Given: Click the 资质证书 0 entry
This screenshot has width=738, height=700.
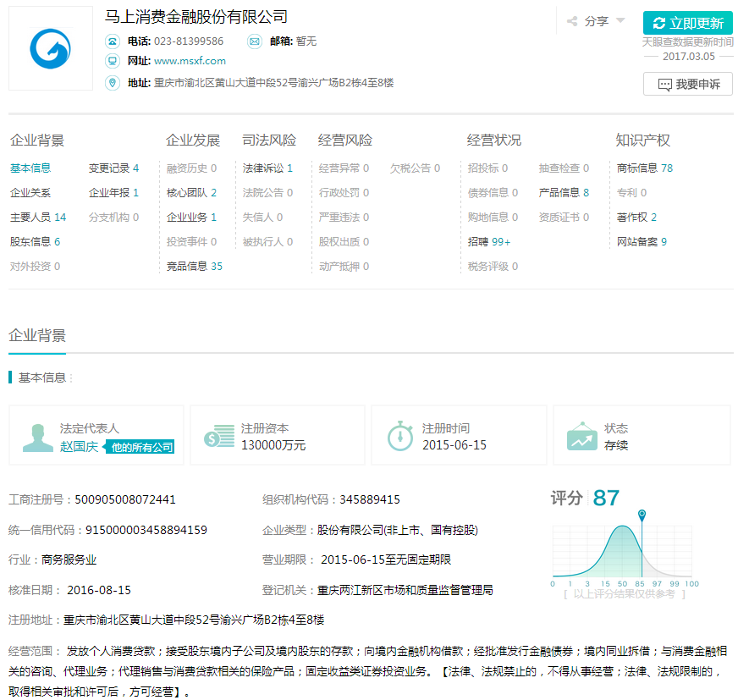Looking at the screenshot, I should 564,217.
